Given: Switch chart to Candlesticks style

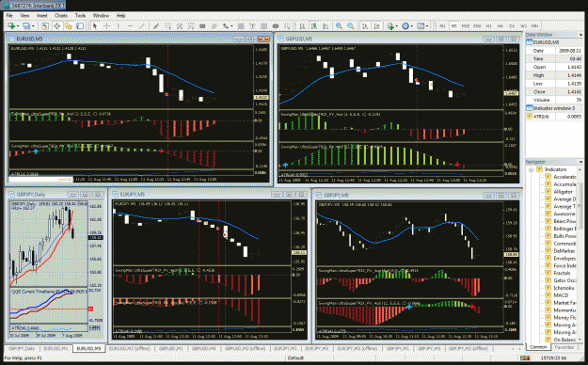Looking at the screenshot, I should (x=314, y=26).
